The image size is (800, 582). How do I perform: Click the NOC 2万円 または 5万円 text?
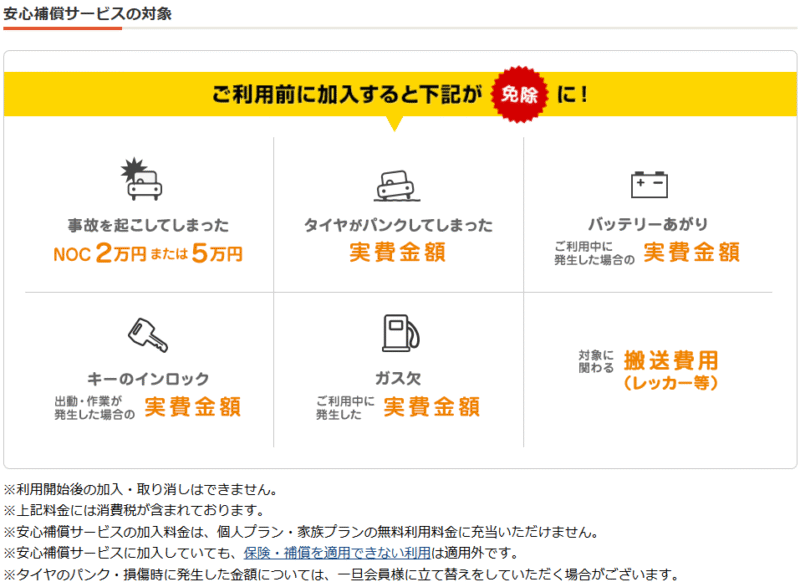tap(148, 253)
